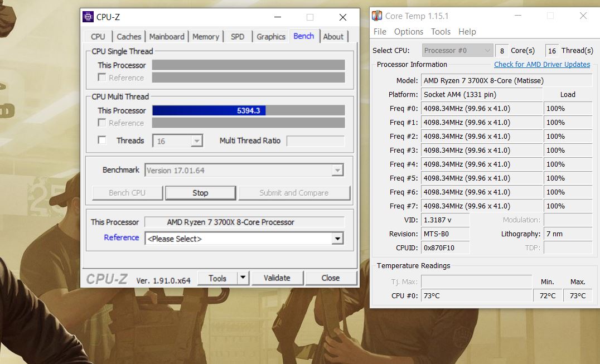Viewport: 600px width, 364px height.
Task: Click the Revision value MTS-B0
Action: pos(446,234)
